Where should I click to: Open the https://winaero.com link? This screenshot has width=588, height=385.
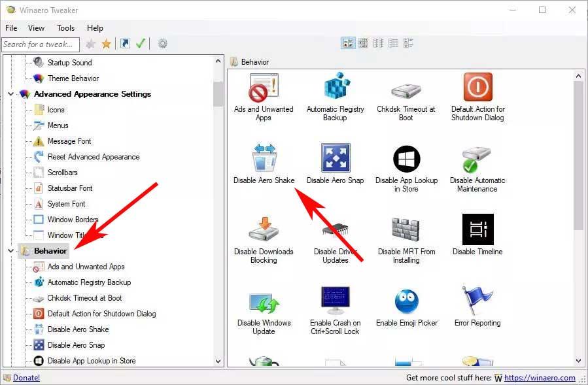(x=540, y=378)
